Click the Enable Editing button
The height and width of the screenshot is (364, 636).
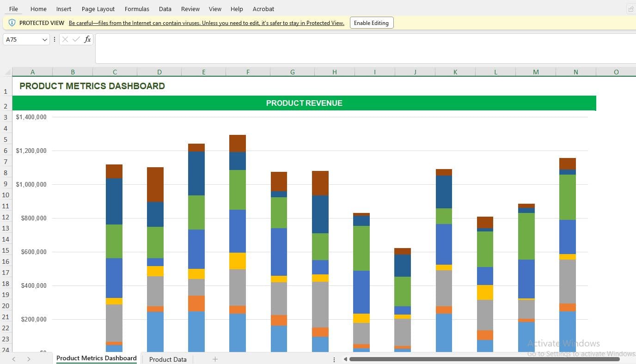(372, 23)
